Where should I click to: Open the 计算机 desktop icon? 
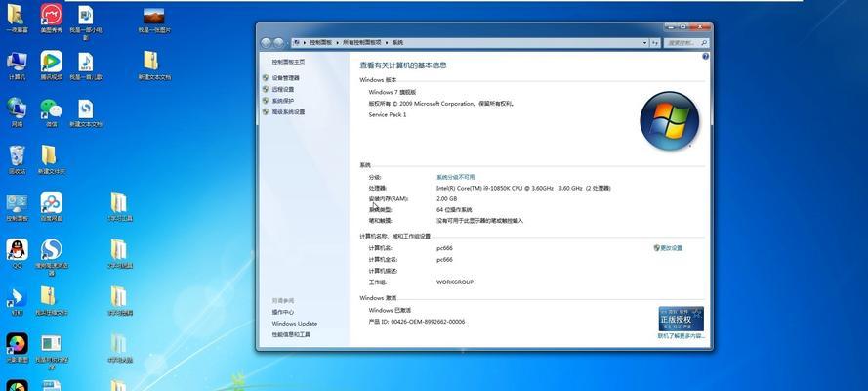(x=17, y=65)
